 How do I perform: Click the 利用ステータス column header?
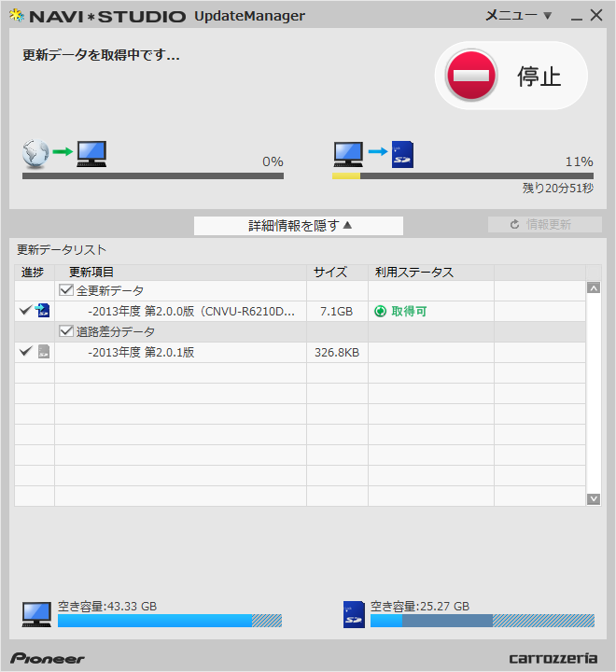coord(431,273)
